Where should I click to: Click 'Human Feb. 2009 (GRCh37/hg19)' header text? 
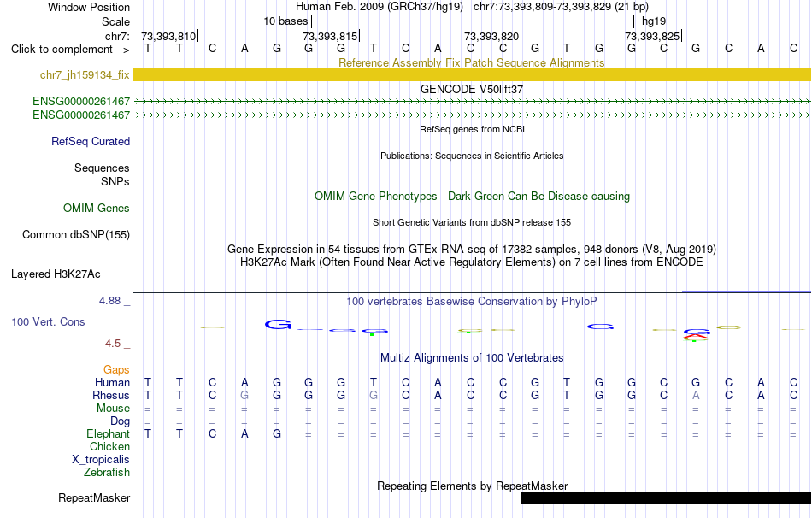pos(379,7)
